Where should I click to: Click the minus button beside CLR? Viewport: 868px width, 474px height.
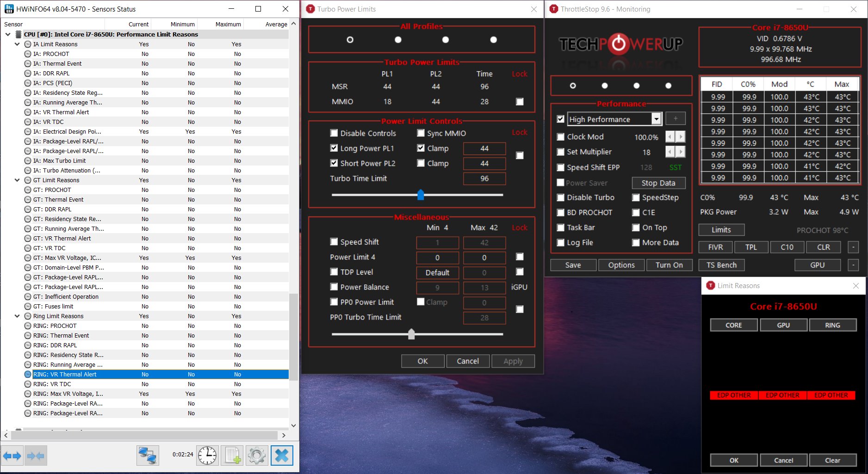853,247
